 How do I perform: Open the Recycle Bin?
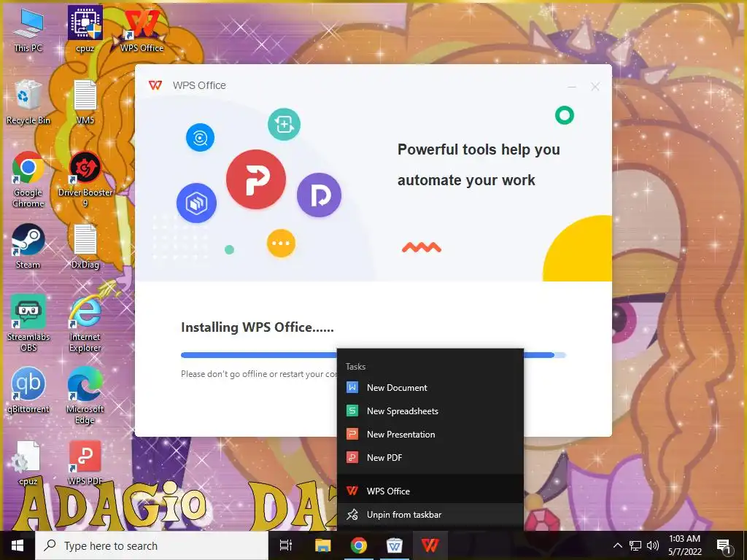tap(28, 102)
